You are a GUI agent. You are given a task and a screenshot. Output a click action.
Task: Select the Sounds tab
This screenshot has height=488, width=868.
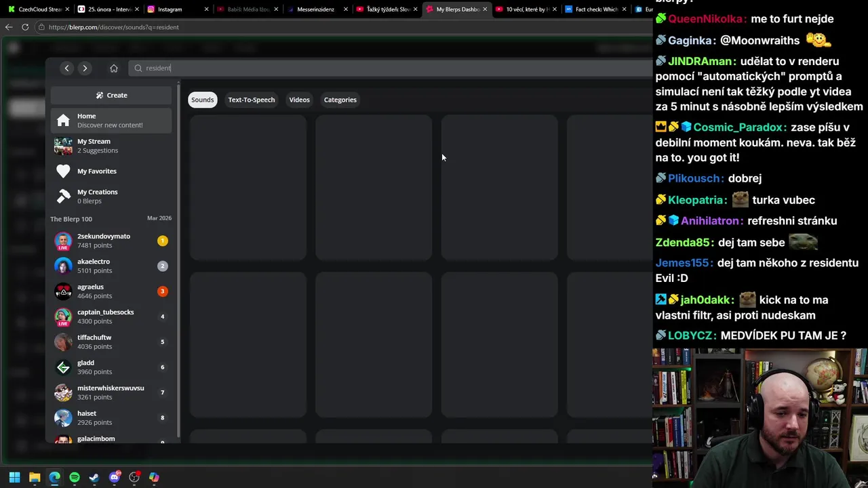pyautogui.click(x=202, y=100)
